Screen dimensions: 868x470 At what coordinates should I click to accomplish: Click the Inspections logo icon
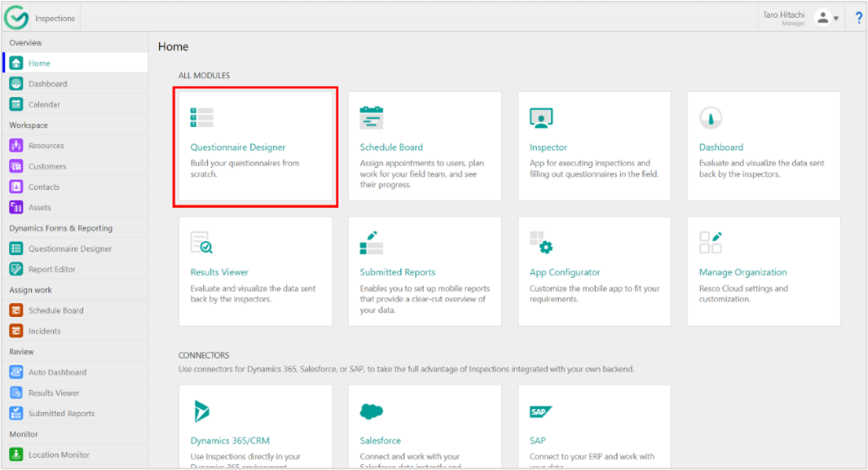pos(16,18)
